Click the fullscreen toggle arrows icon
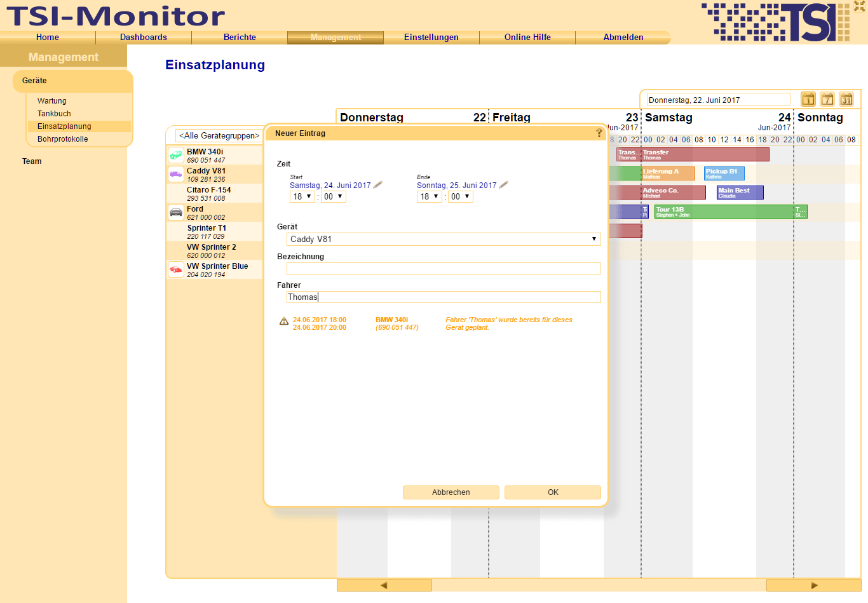 [x=860, y=6]
